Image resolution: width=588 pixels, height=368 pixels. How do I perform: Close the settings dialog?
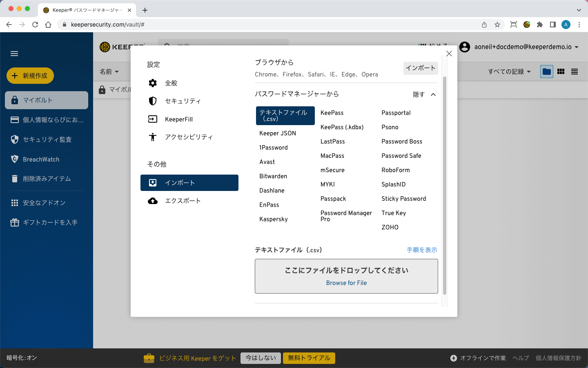[x=449, y=54]
